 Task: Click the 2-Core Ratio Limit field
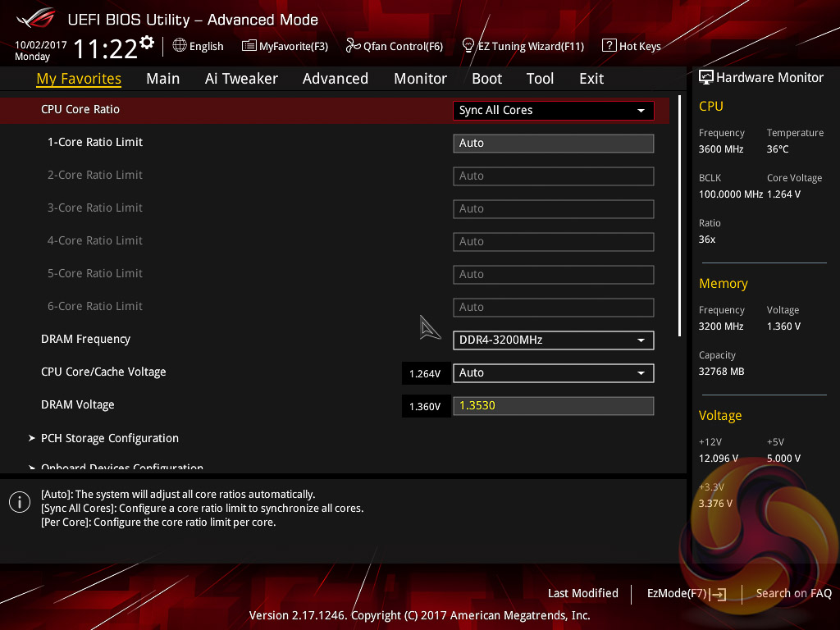pyautogui.click(x=554, y=176)
